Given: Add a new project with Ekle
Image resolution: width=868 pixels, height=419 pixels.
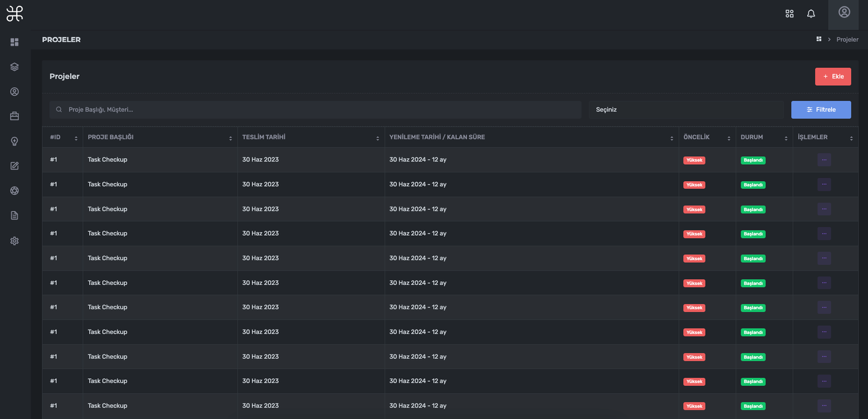Looking at the screenshot, I should pos(833,76).
